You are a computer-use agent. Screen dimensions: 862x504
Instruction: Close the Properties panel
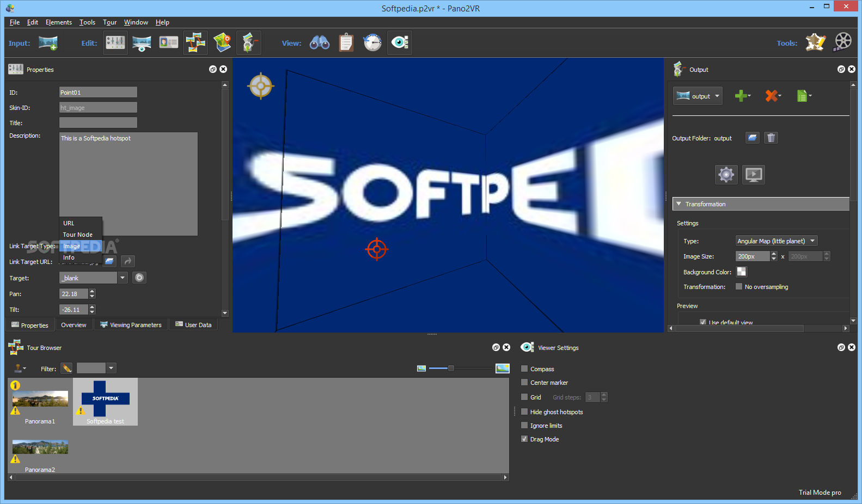point(223,69)
